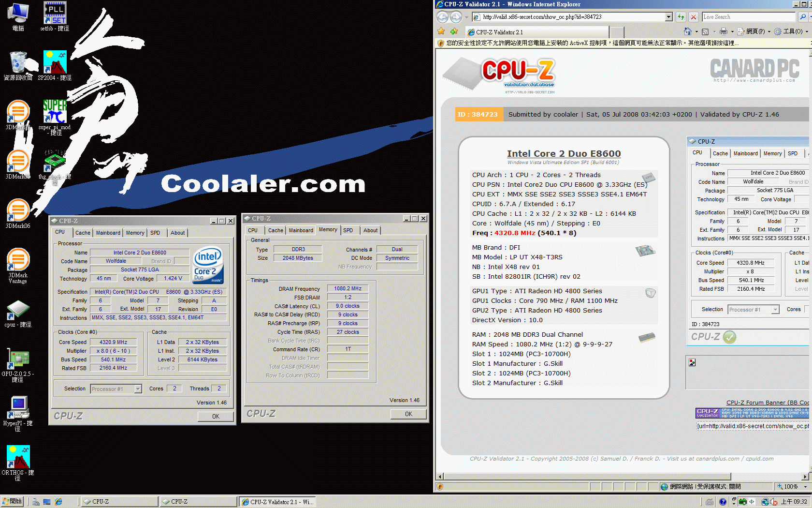Launch the 3DMark Vantage desktop shortcut
The image size is (812, 508).
pyautogui.click(x=18, y=265)
